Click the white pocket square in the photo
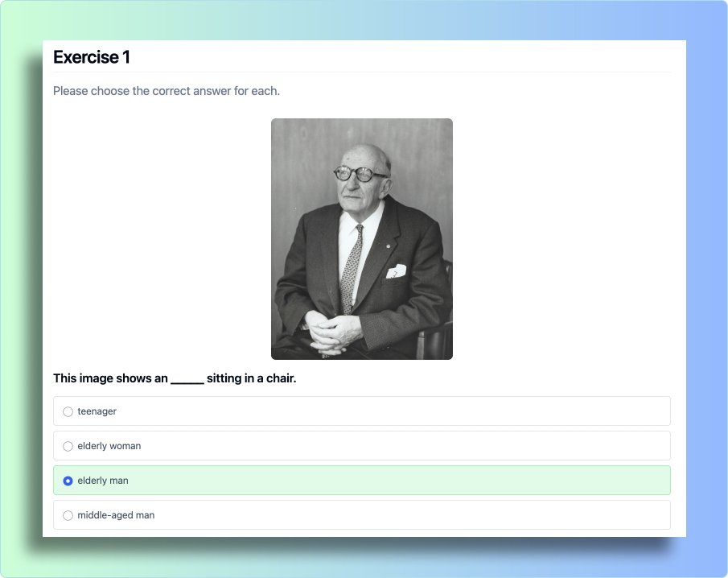This screenshot has width=728, height=578. pyautogui.click(x=396, y=270)
